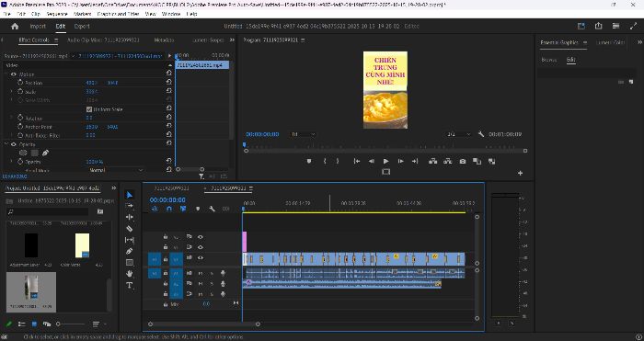The height and width of the screenshot is (341, 644).
Task: Toggle animation stopwatch for Rotation
Action: (20, 119)
